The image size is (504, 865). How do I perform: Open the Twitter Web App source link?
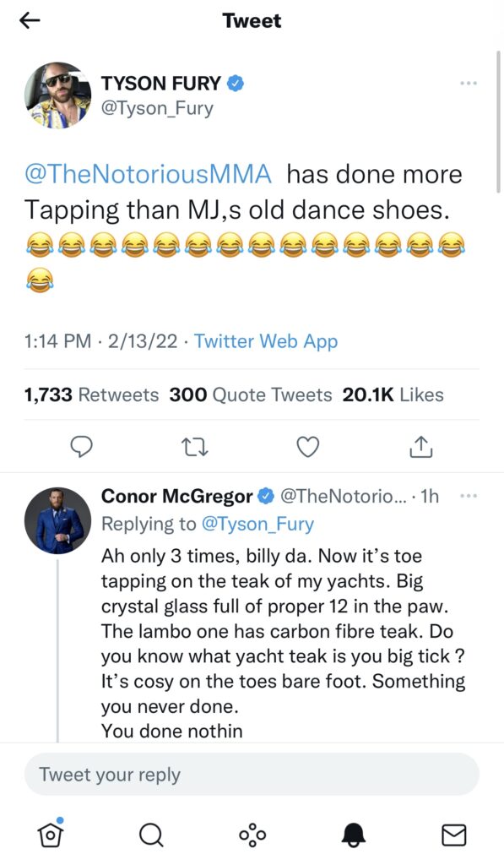click(266, 341)
